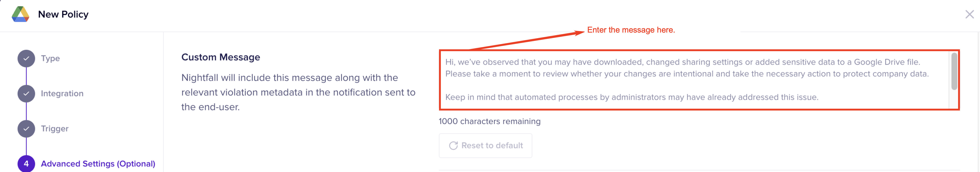Click the circular reset arrow icon
This screenshot has height=172, width=980.
tap(453, 146)
